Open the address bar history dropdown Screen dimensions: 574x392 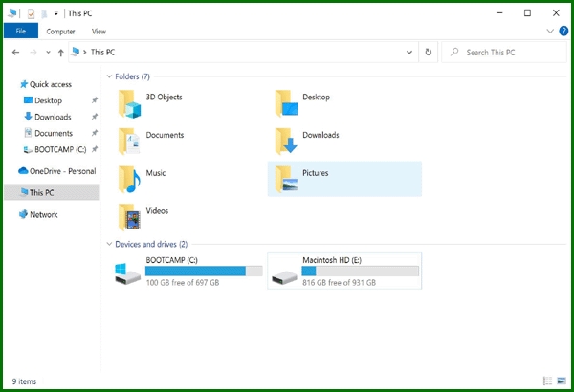pos(410,53)
